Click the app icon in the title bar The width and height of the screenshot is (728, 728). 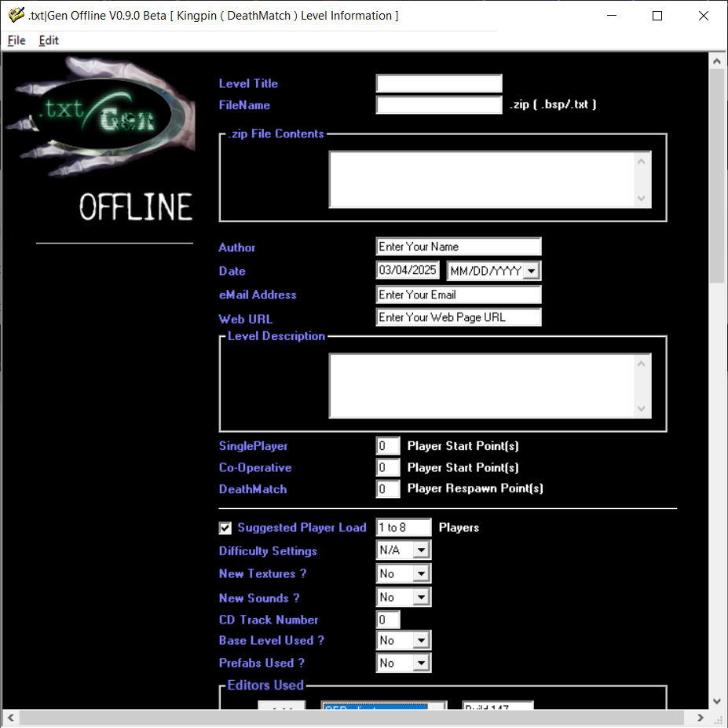16,16
